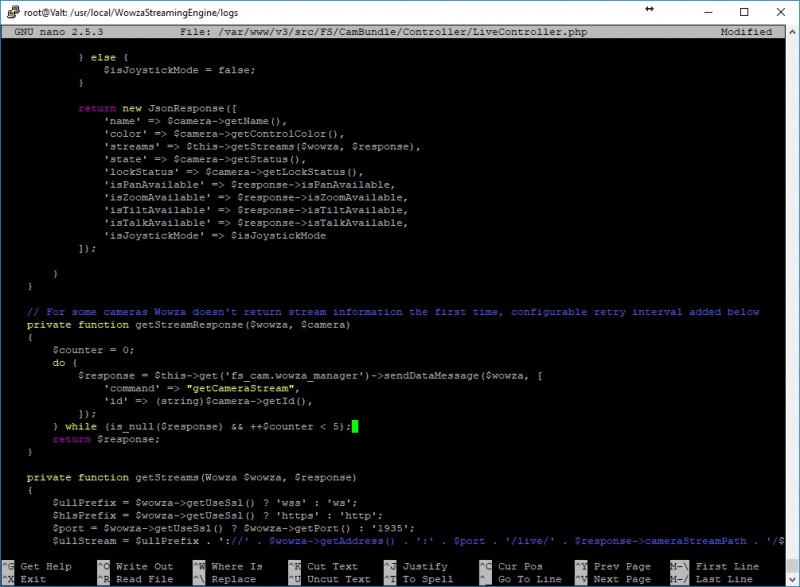Click the Next Page shortcut label
This screenshot has height=587, width=800.
pos(622,579)
